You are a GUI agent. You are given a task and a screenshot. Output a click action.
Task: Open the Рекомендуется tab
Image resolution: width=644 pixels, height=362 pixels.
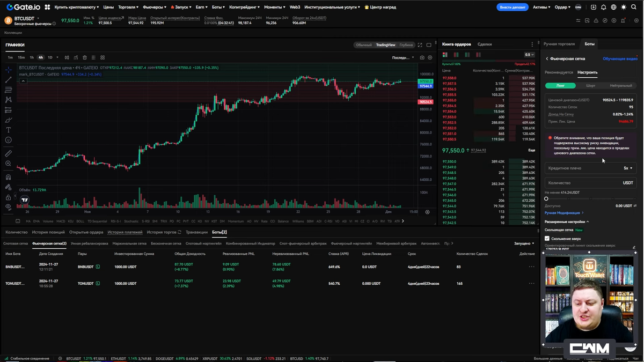[x=559, y=72]
